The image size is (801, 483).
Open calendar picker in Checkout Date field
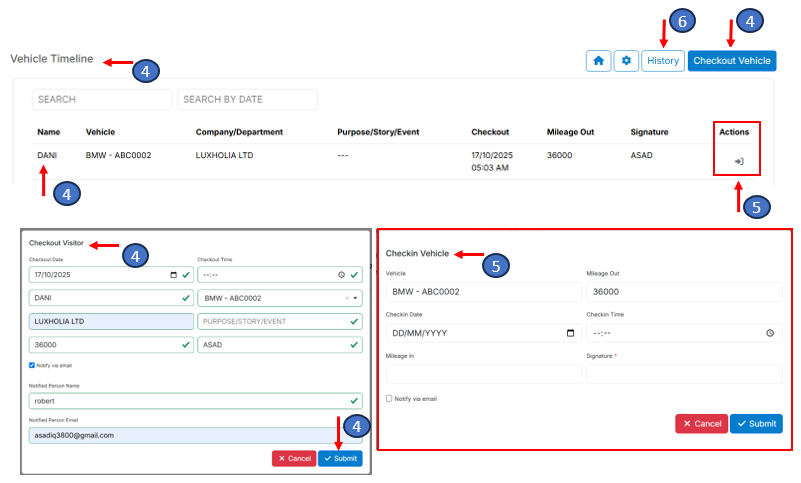[x=174, y=275]
